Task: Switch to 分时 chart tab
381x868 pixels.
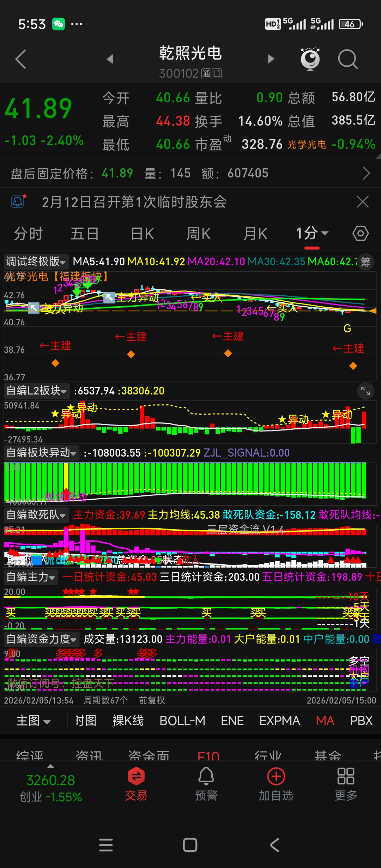Action: 28,234
